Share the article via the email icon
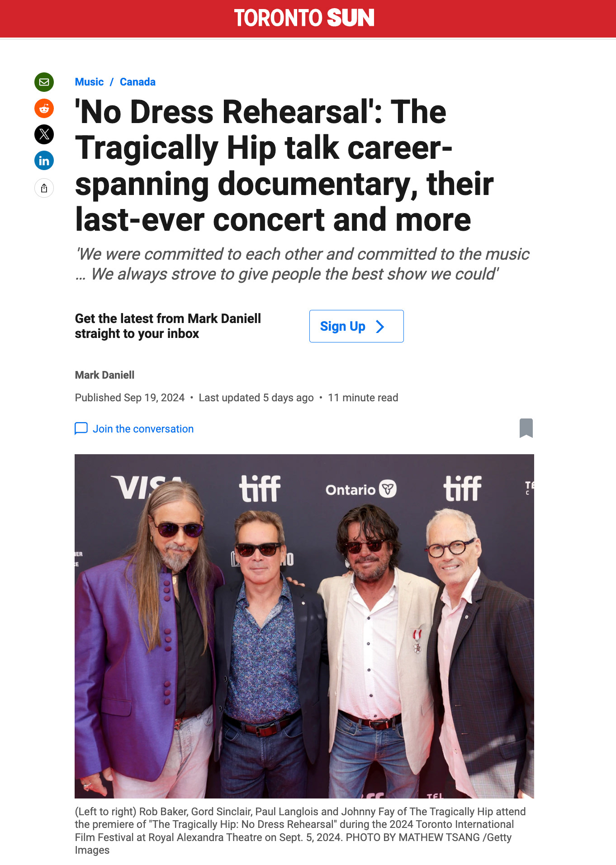This screenshot has width=616, height=865. (44, 82)
